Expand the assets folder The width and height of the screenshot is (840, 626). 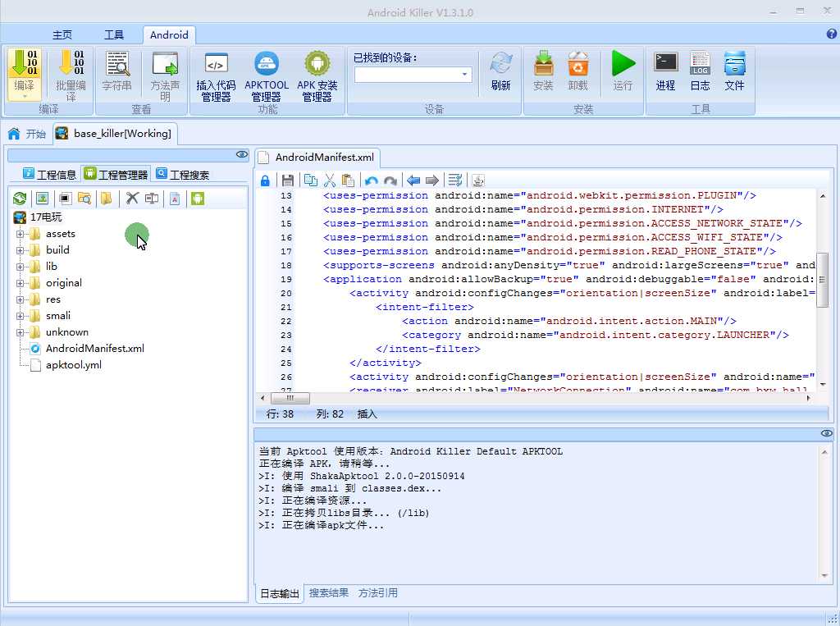point(20,234)
